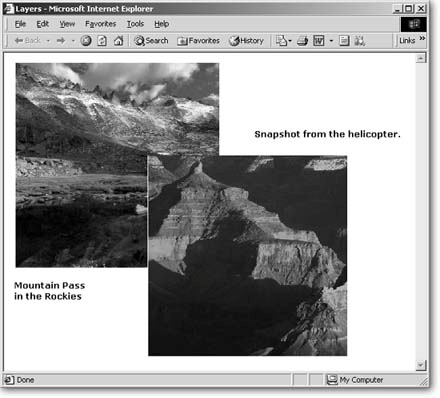Go to the Home page icon
This screenshot has height=398, width=440.
(x=118, y=41)
